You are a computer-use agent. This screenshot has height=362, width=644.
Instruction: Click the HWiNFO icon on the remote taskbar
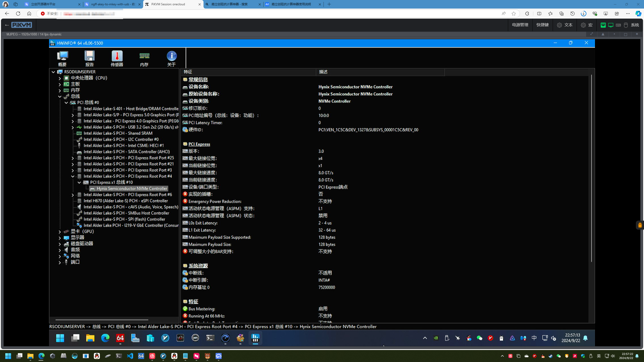[255, 338]
